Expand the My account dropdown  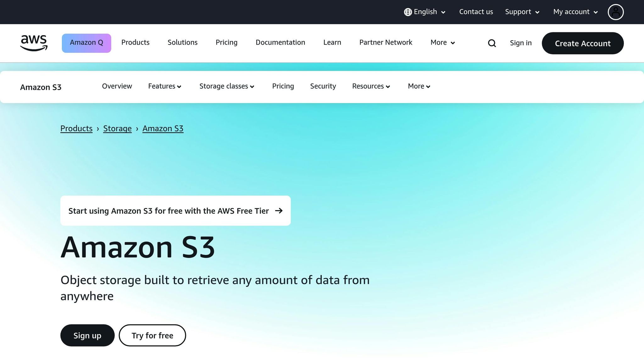pos(575,12)
